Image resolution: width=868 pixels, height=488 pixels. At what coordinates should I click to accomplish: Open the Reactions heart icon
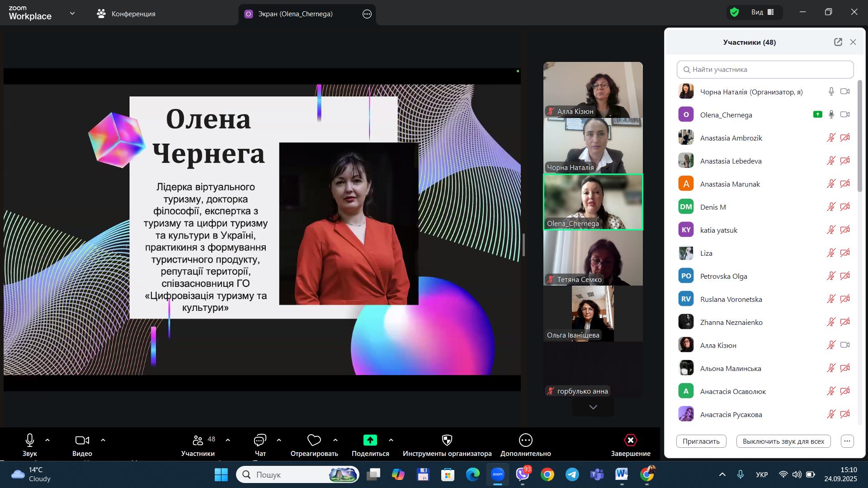[314, 440]
